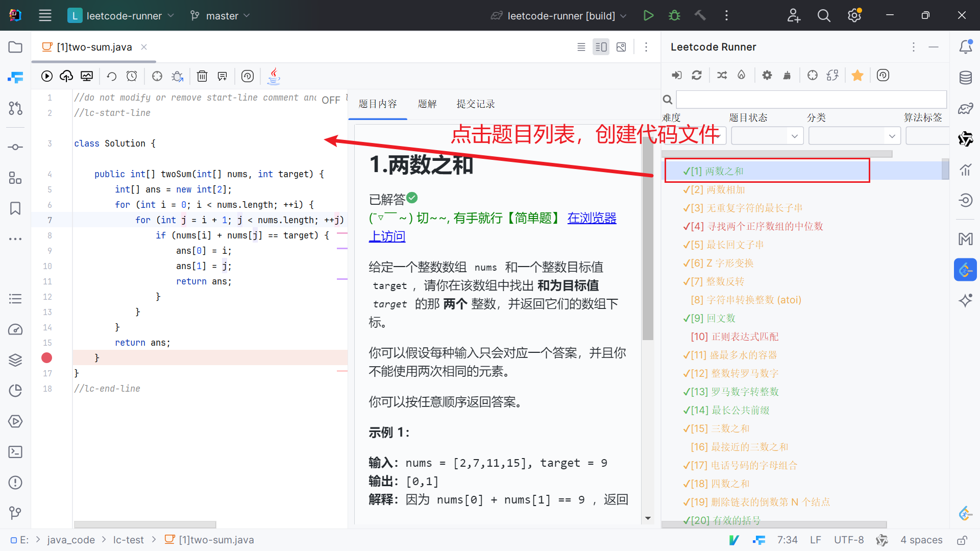The image size is (980, 551).
Task: Open the 分类 category dropdown
Action: [854, 136]
